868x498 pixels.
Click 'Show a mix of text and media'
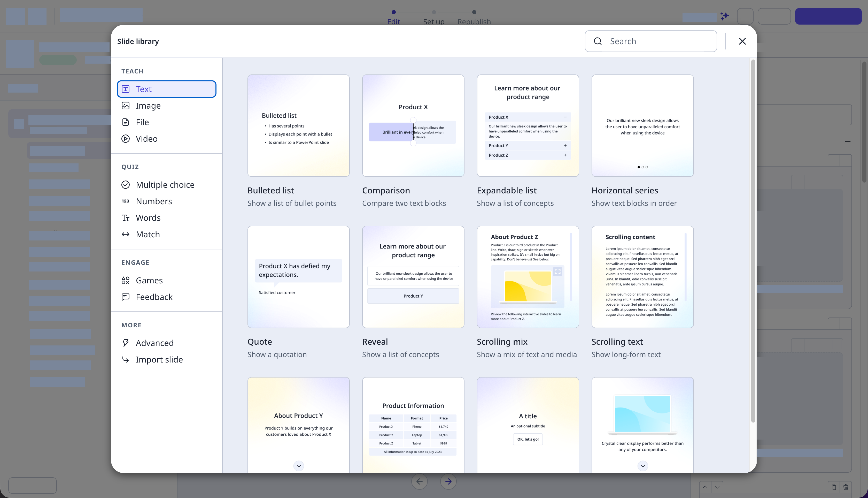(526, 354)
